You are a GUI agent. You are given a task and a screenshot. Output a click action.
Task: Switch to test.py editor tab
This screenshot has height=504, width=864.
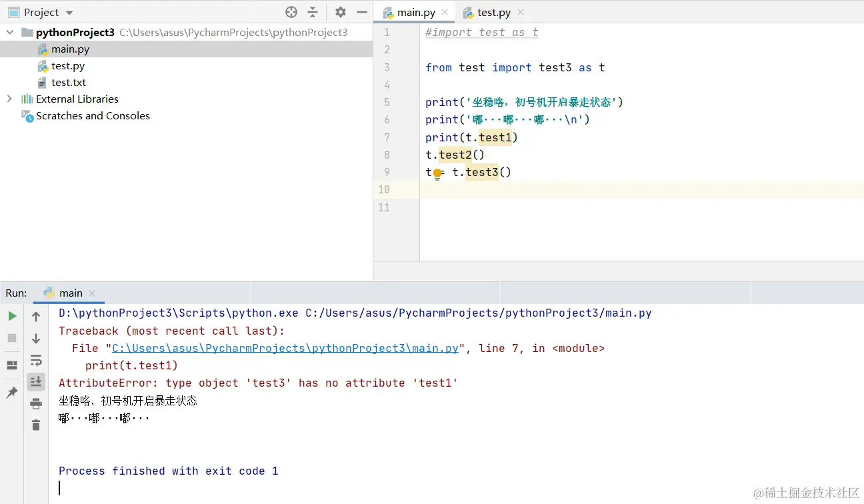pos(494,13)
